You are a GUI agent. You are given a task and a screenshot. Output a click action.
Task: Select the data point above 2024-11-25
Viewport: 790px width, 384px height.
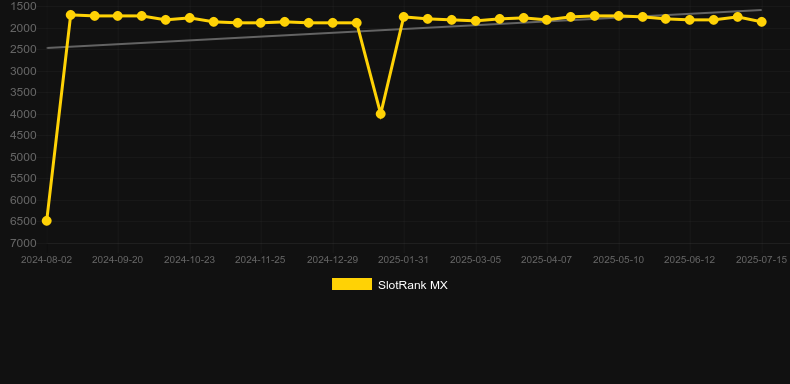pos(260,23)
